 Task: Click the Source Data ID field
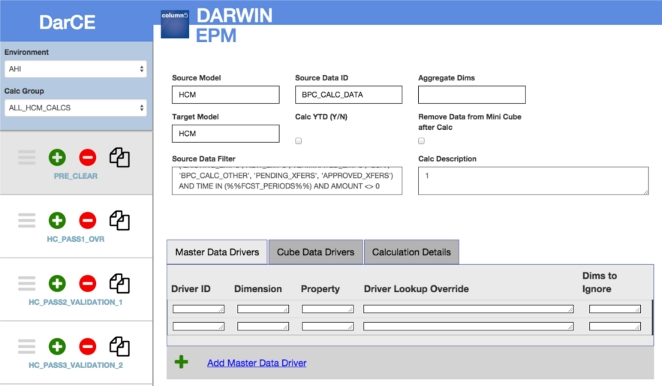pyautogui.click(x=349, y=95)
